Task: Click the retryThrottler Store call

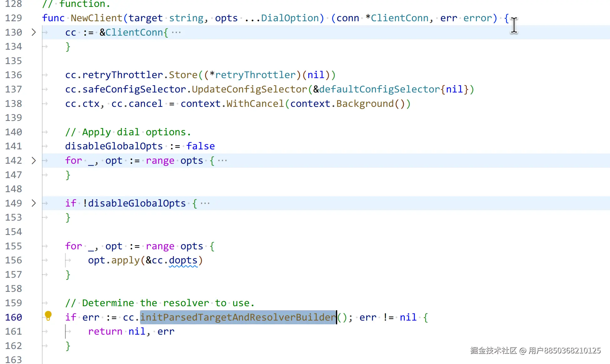Action: [x=183, y=75]
